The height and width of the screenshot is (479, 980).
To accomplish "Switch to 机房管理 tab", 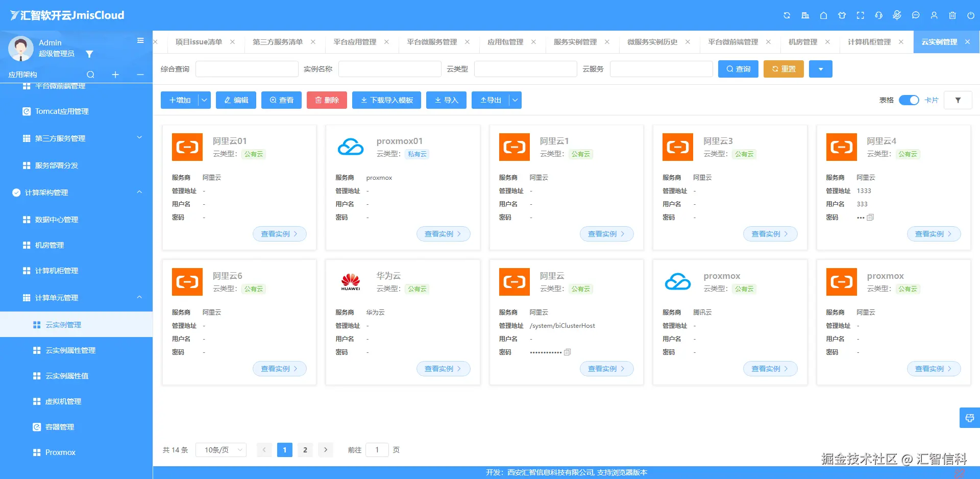I will tap(803, 42).
